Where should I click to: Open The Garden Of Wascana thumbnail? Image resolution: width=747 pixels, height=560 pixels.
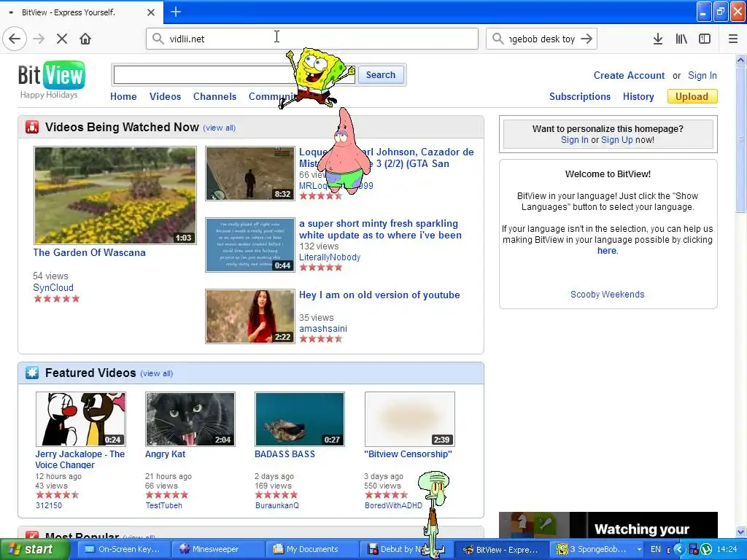tap(115, 195)
